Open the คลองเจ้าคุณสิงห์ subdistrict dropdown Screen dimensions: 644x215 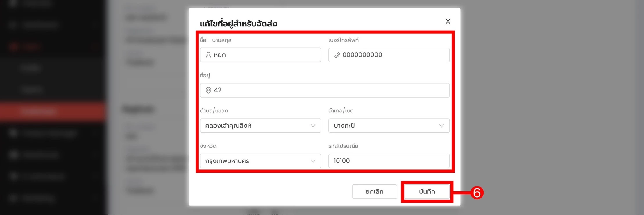260,126
